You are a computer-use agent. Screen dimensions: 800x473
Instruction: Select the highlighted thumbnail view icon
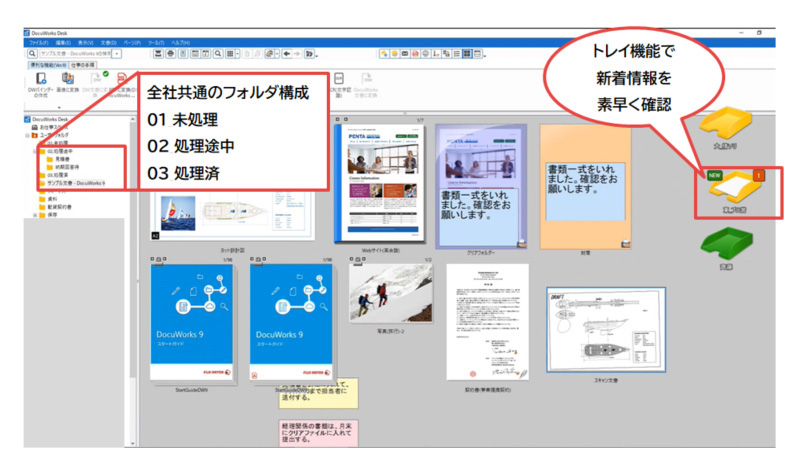(x=467, y=54)
